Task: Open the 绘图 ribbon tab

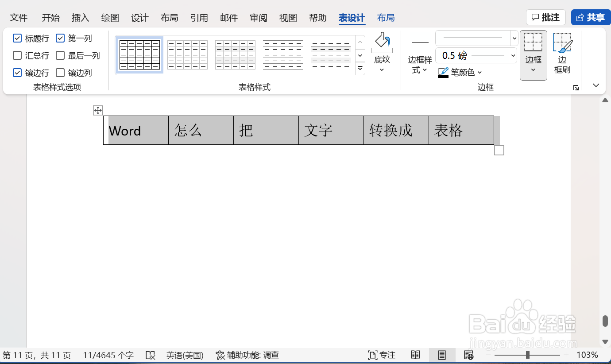Action: 110,18
